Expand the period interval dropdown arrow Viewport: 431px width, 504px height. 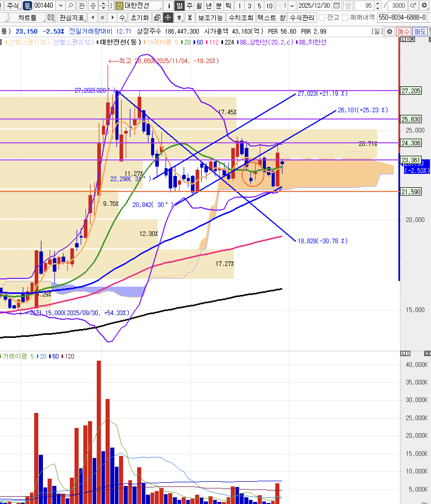(x=292, y=5)
